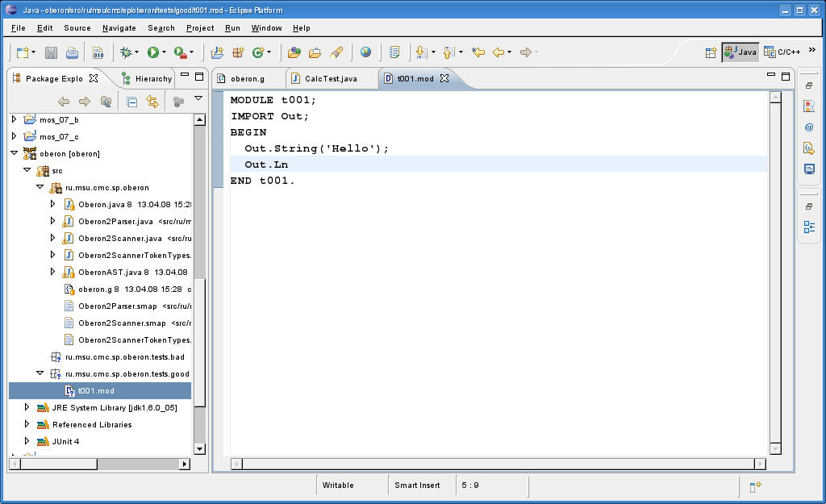This screenshot has width=826, height=504.
Task: Select Oberon2Parser.java in the package tree
Action: point(115,222)
